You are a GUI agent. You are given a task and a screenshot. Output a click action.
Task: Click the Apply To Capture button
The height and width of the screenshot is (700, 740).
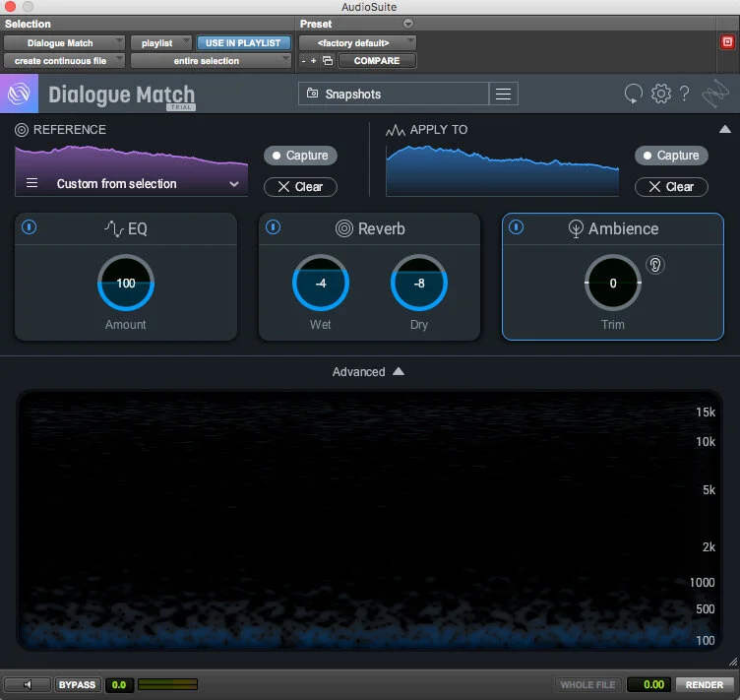pyautogui.click(x=671, y=156)
